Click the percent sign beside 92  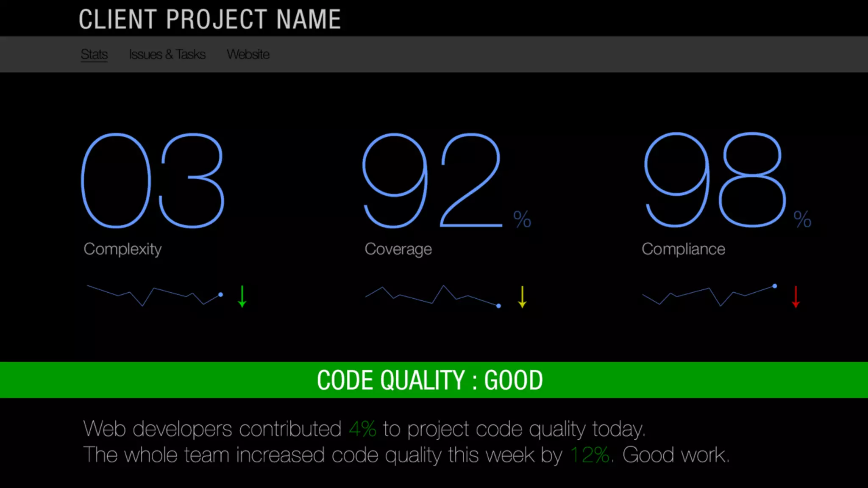[x=522, y=219]
